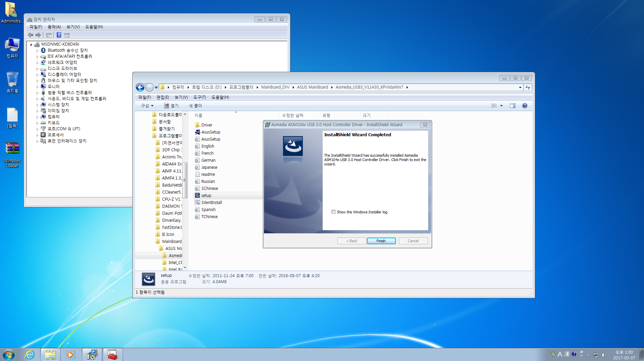Viewport: 644px width, 361px height.
Task: Open Windows Media Player from taskbar
Action: [71, 355]
